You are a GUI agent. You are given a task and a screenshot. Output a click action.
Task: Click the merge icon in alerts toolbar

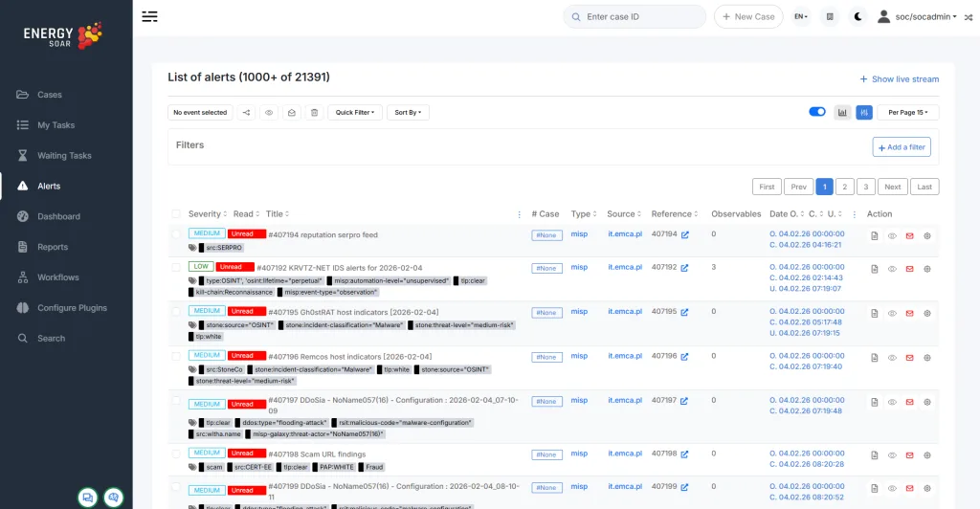(246, 113)
